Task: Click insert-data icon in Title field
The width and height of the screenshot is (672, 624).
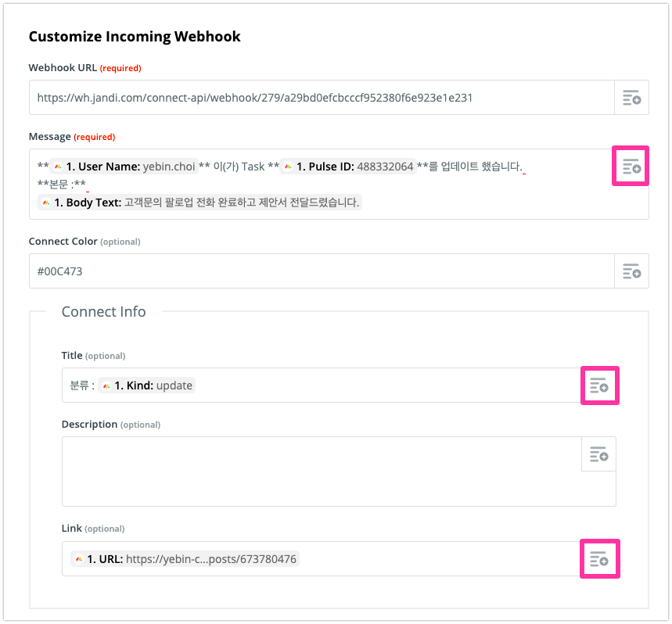Action: pyautogui.click(x=599, y=386)
